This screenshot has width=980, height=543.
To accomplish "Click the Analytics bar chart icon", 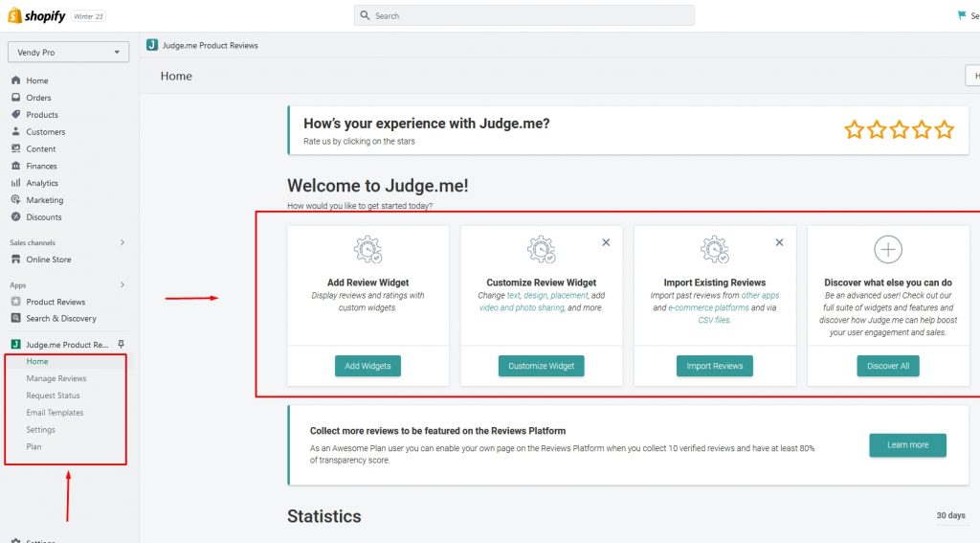I will [x=15, y=183].
